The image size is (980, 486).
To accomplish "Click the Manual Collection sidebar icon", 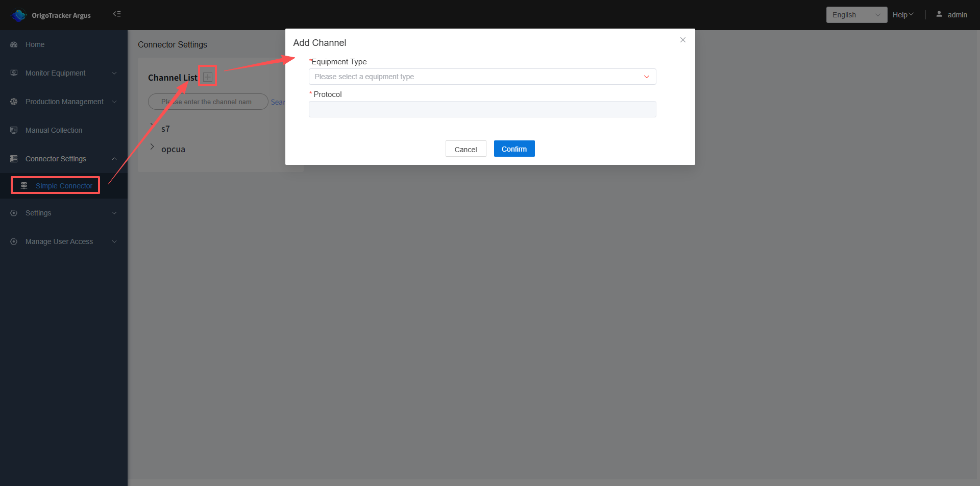I will 14,130.
